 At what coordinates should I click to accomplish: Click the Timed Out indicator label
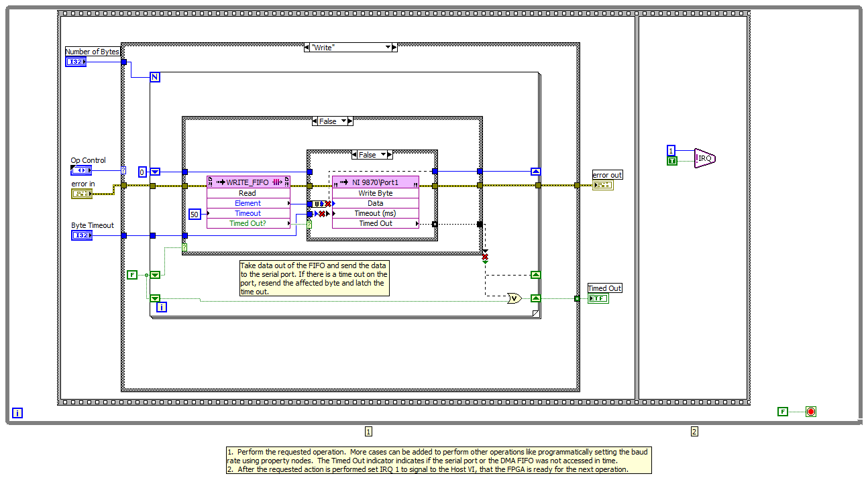605,288
